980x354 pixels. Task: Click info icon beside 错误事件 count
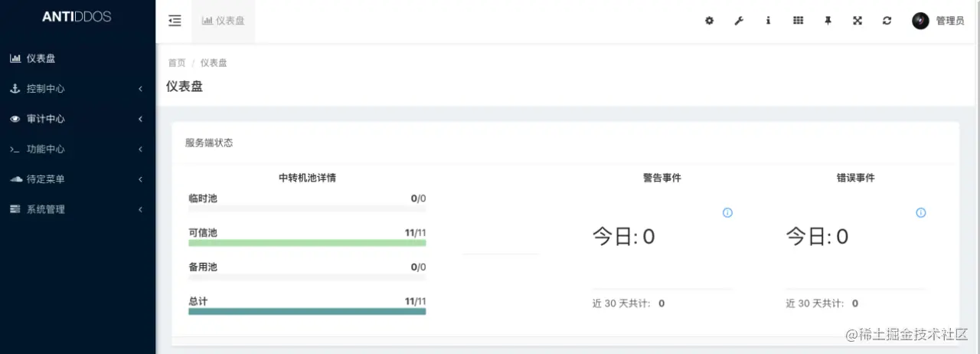pyautogui.click(x=920, y=213)
